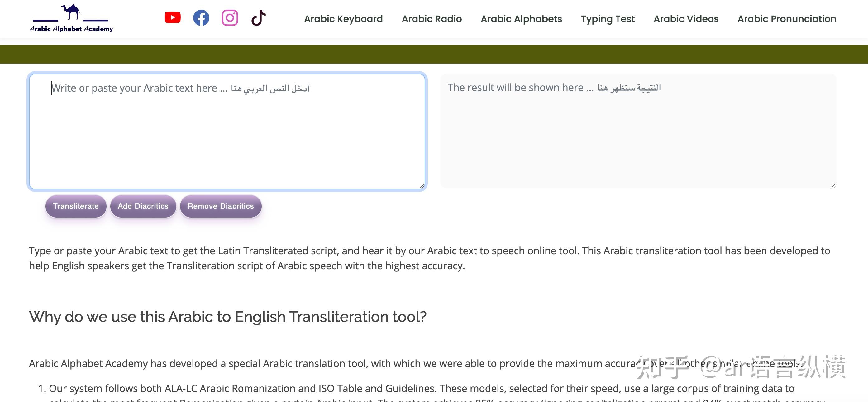
Task: Click the dark green banner strip
Action: [x=434, y=54]
